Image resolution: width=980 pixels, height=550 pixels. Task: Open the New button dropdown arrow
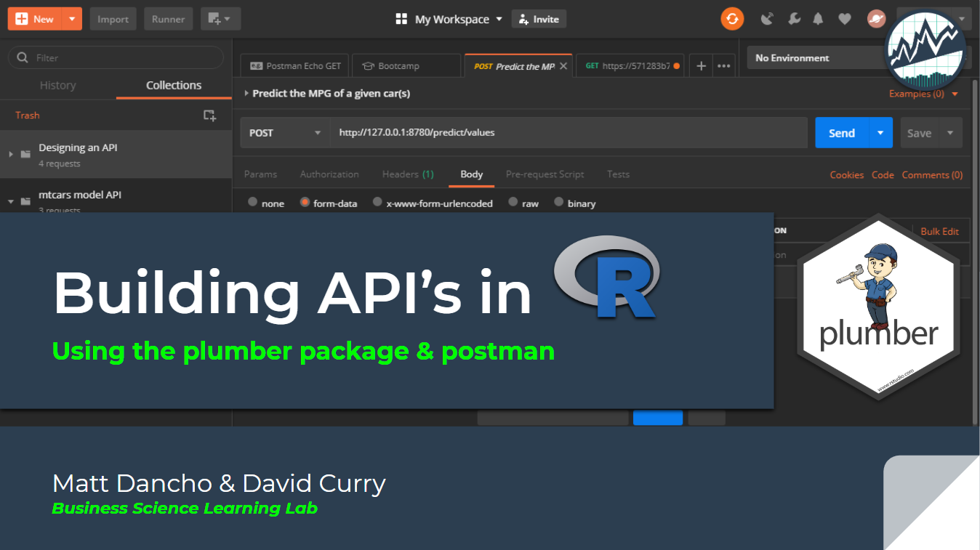72,19
